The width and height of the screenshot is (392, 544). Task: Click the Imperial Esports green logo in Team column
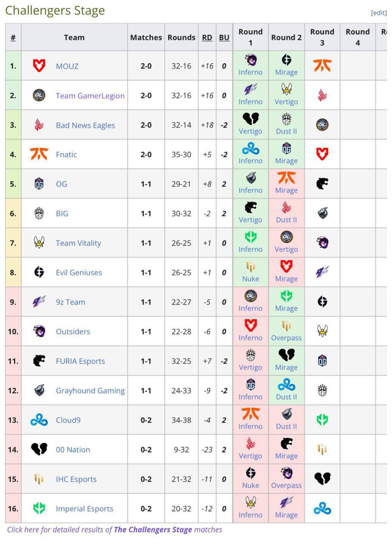point(39,508)
